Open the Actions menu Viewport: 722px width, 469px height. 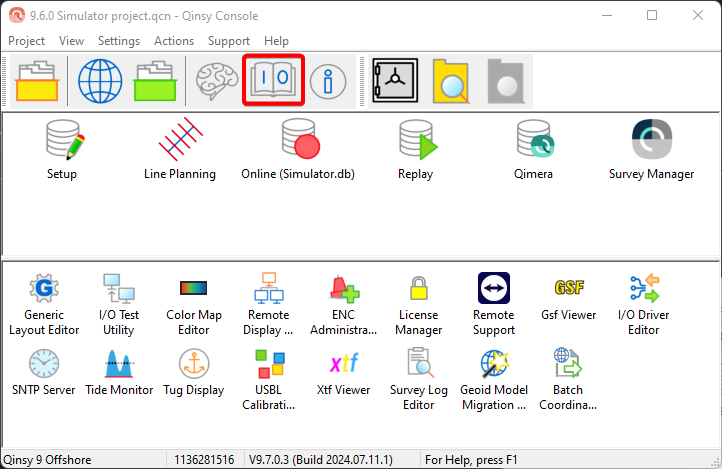click(174, 41)
